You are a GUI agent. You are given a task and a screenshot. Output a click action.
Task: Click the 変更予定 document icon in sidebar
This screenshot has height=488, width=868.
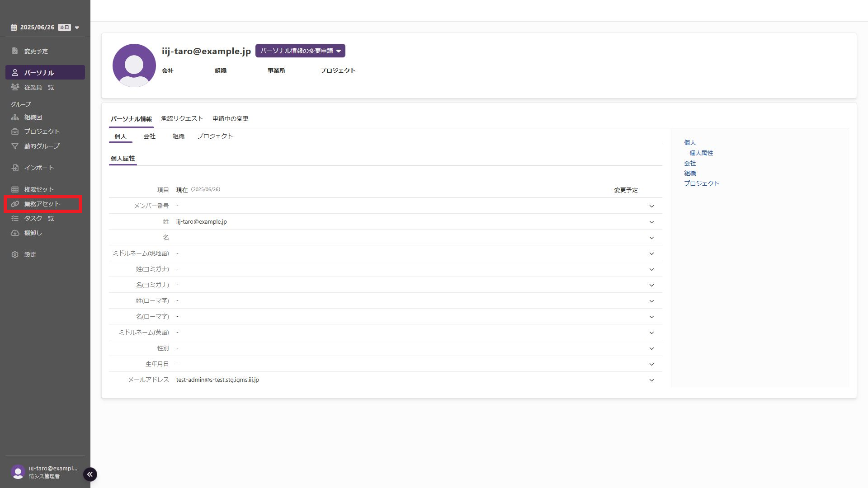(x=15, y=51)
